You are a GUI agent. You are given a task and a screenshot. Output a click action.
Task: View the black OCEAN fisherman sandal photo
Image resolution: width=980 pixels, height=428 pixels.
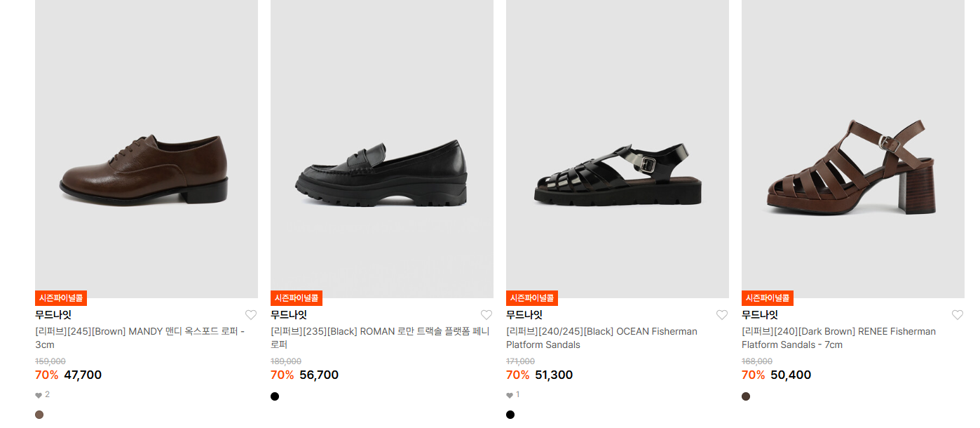[618, 149]
